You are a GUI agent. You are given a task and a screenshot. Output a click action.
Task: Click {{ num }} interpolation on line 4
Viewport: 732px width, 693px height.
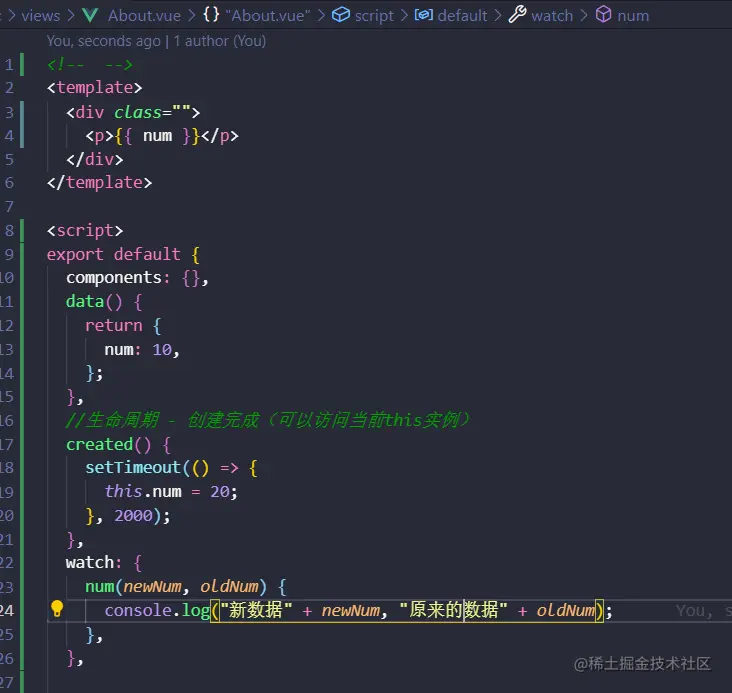click(x=157, y=136)
